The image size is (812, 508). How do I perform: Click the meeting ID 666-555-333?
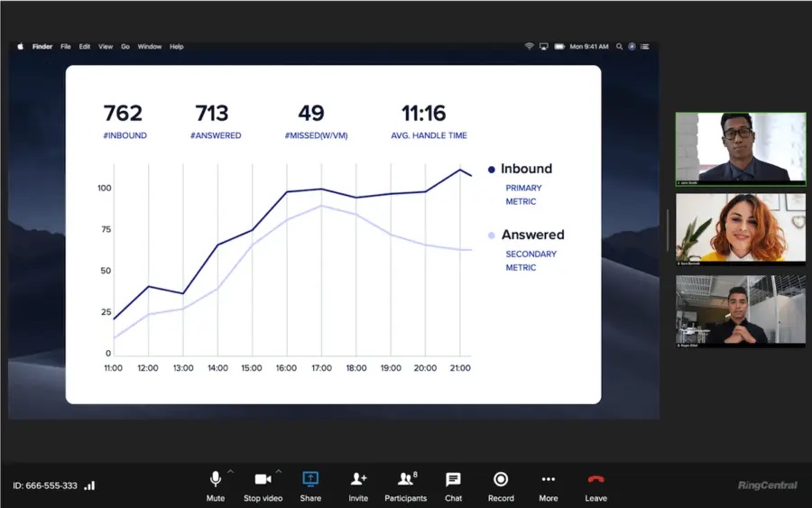pyautogui.click(x=44, y=485)
